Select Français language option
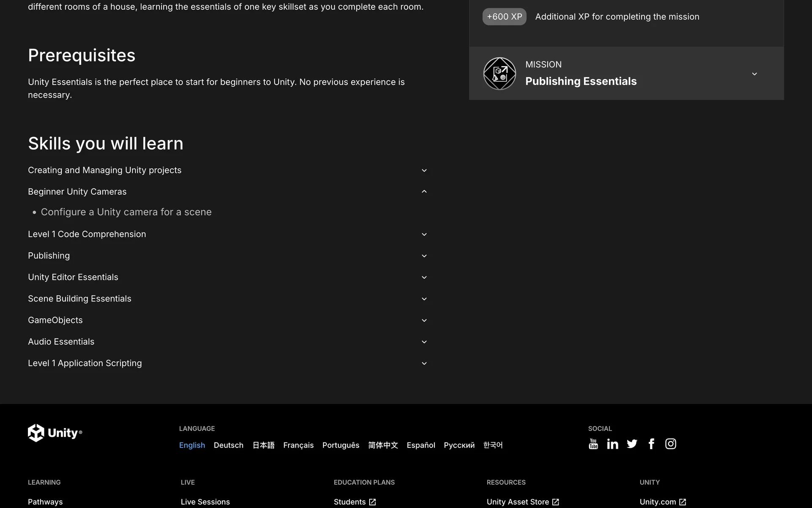 click(x=298, y=445)
